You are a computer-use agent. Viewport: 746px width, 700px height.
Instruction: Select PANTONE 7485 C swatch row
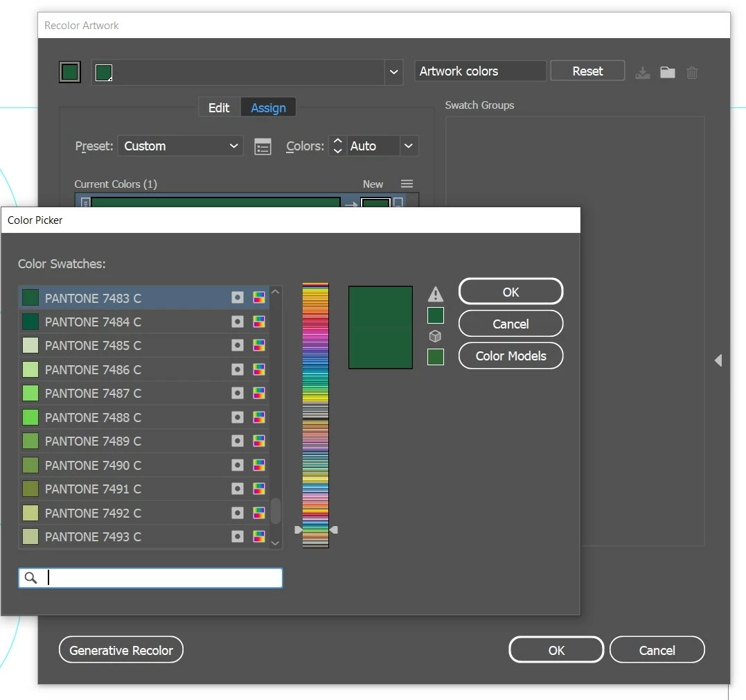[143, 345]
